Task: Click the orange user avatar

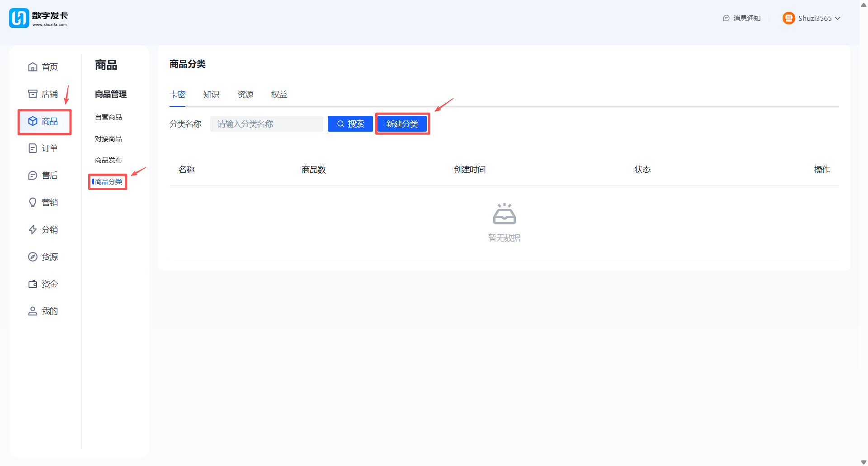Action: [788, 18]
